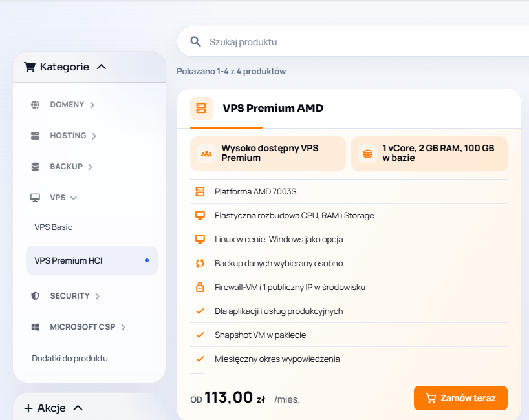Open the BACKUP category
Viewport: 529px width, 420px height.
pyautogui.click(x=66, y=167)
